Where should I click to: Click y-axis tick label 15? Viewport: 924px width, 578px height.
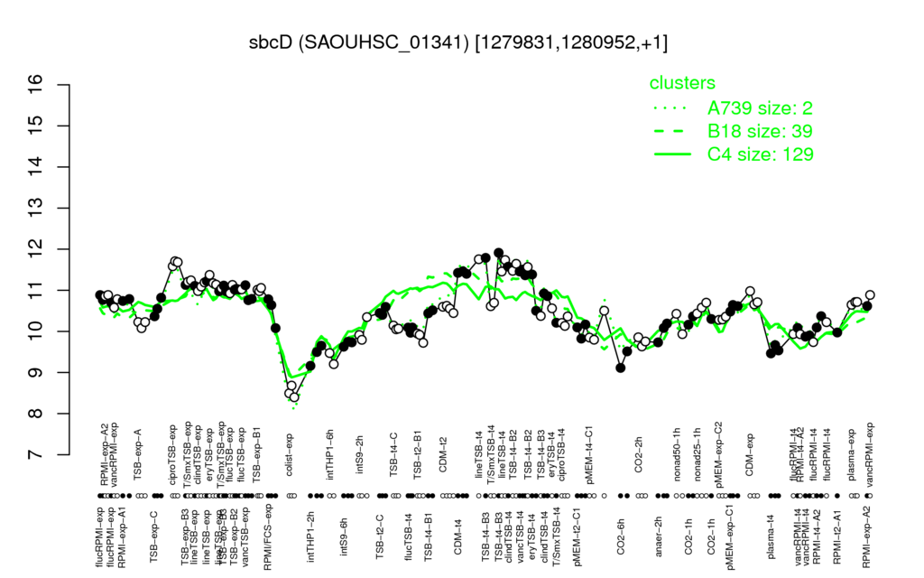click(35, 126)
